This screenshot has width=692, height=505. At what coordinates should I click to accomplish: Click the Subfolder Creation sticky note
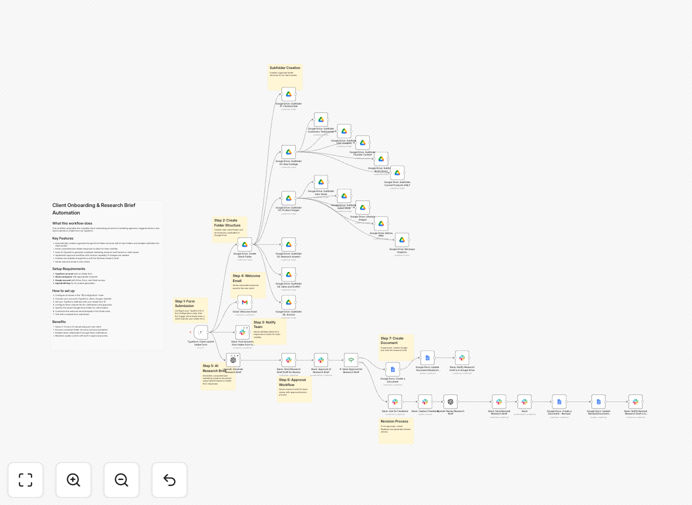click(285, 78)
